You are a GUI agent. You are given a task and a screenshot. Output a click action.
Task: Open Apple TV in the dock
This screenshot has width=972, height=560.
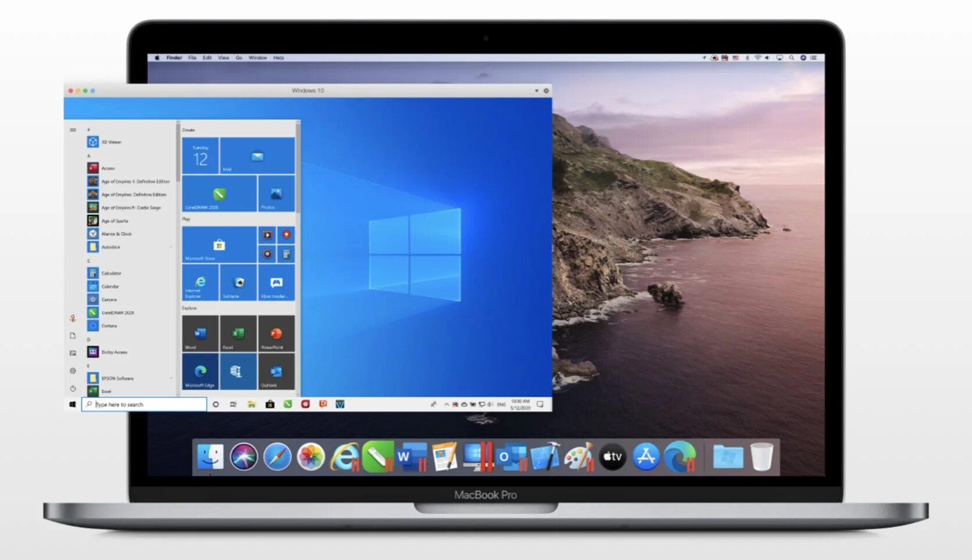point(612,457)
